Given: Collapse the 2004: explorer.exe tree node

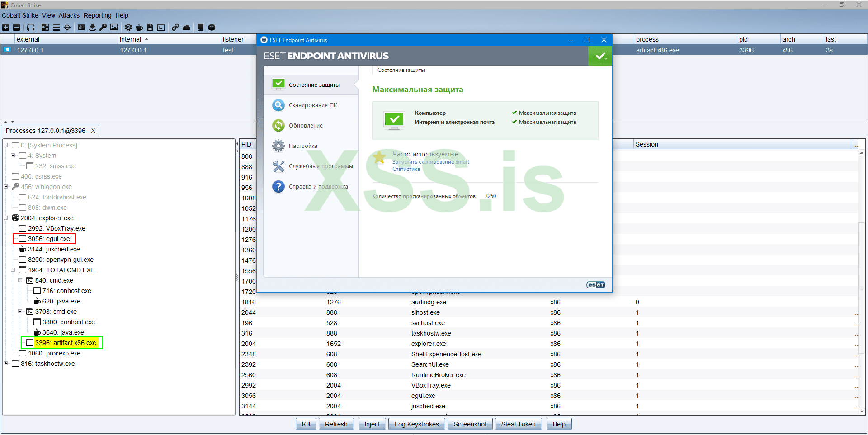Looking at the screenshot, I should [6, 218].
